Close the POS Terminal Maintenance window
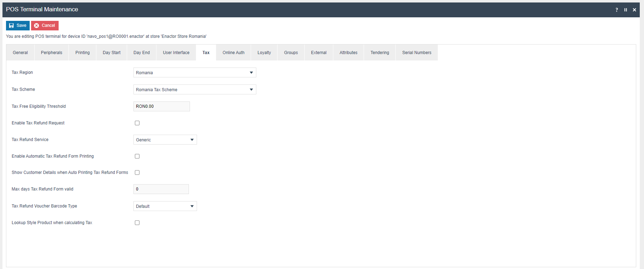 click(634, 10)
